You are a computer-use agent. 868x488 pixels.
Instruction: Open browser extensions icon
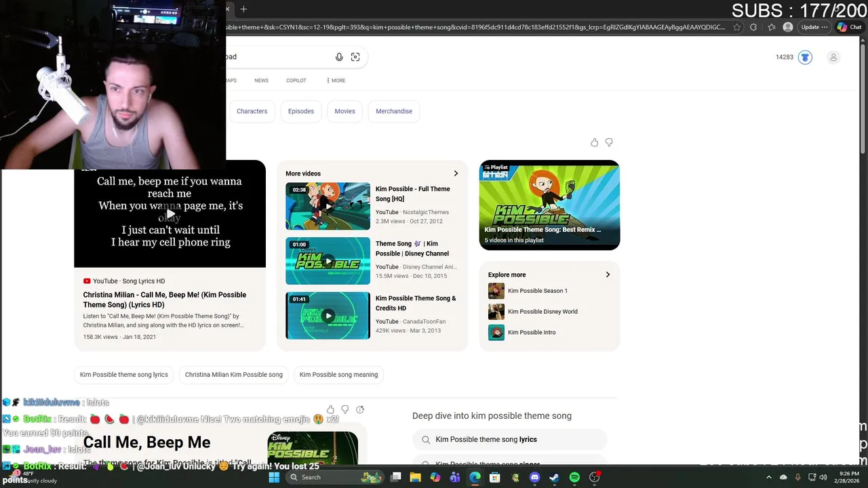753,27
